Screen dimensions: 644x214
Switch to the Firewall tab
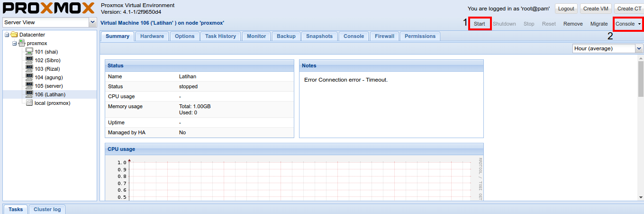(384, 36)
